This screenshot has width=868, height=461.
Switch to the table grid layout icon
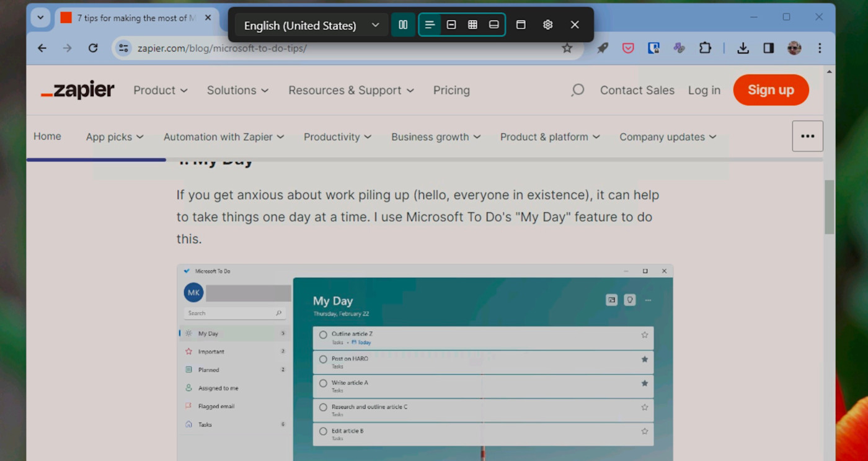(x=472, y=25)
